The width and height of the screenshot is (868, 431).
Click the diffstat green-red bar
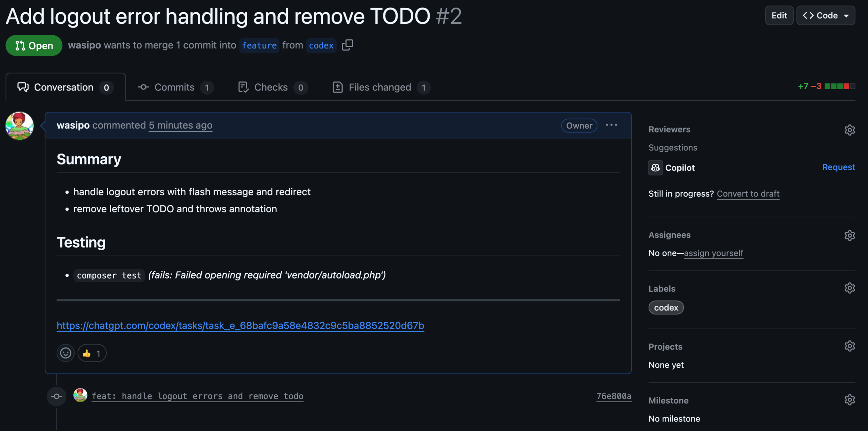840,86
